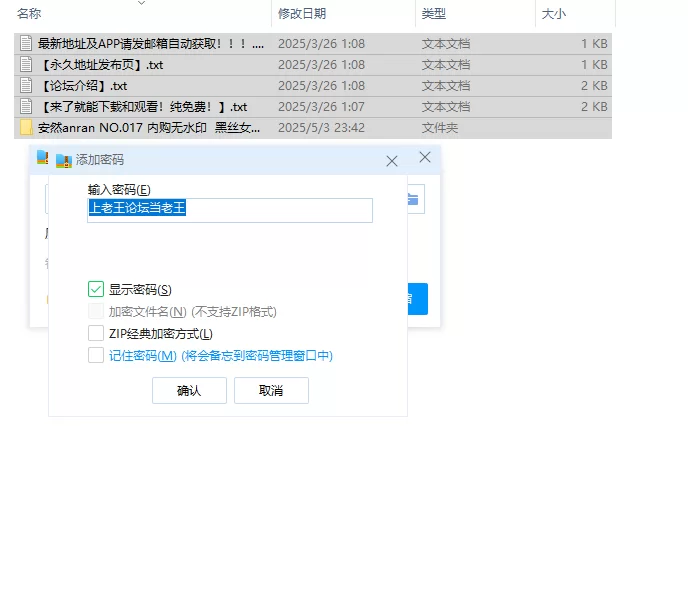
Task: Sort files by the 名称 column header
Action: [30, 14]
